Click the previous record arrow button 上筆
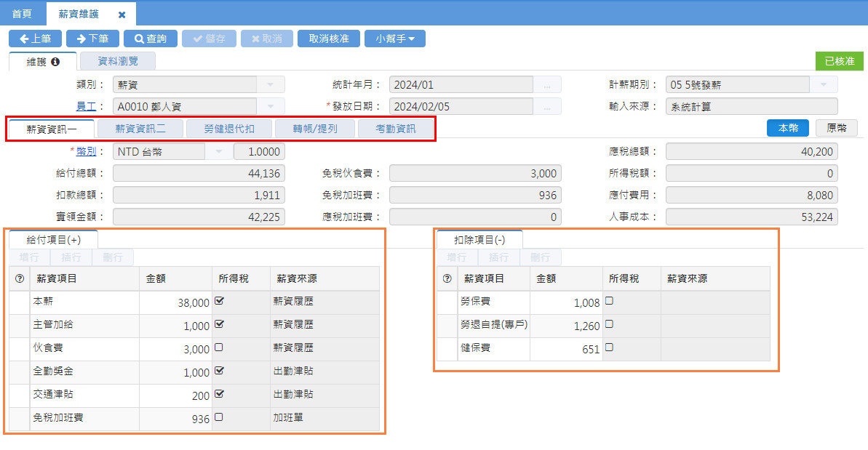Screen dimensions: 868x450 tap(35, 39)
